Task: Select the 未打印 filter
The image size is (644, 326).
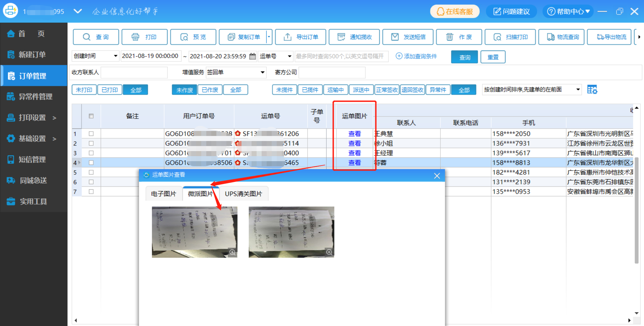Action: tap(84, 90)
